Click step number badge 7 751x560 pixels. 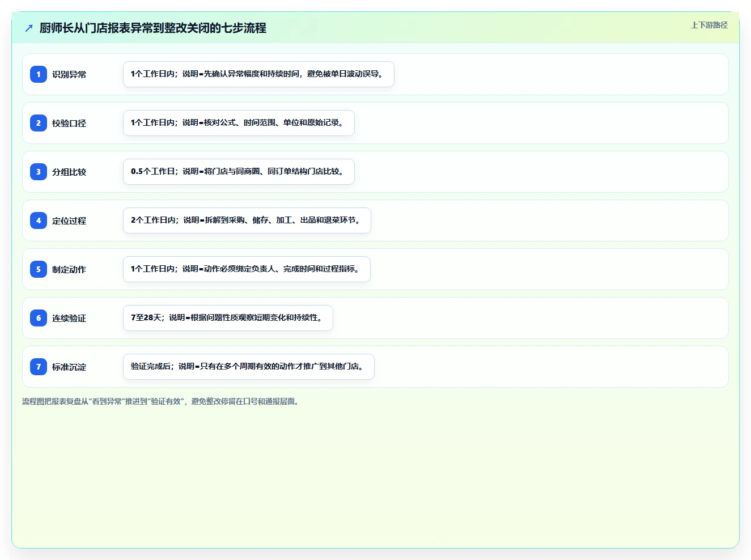tap(39, 367)
